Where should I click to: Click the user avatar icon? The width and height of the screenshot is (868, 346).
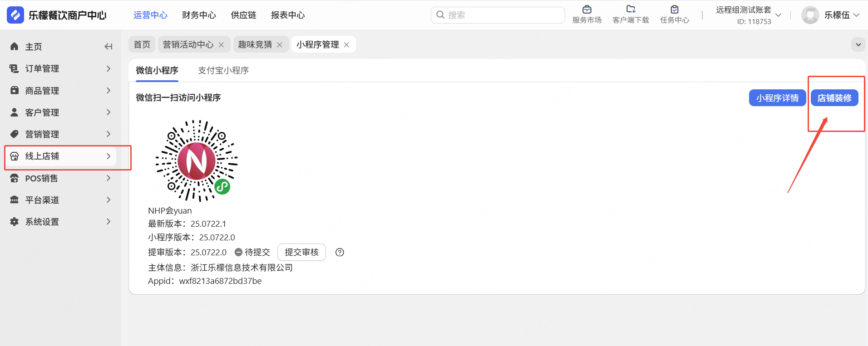click(810, 15)
